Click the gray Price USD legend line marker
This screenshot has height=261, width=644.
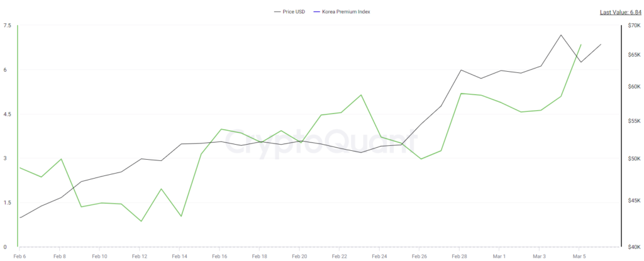tap(277, 12)
